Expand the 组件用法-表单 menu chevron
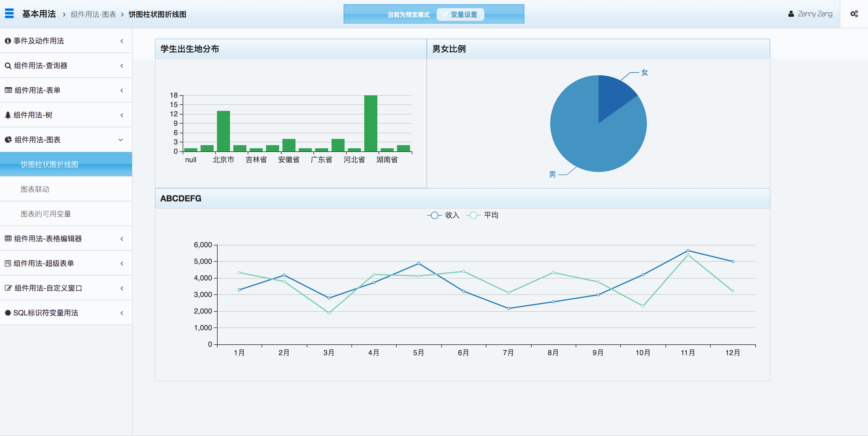 [x=122, y=90]
